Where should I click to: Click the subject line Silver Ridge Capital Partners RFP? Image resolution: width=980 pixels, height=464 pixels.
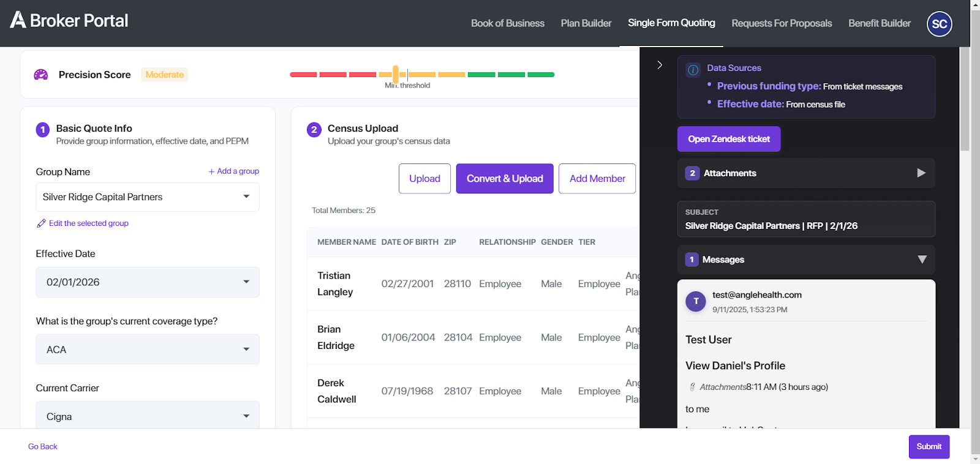click(x=771, y=226)
